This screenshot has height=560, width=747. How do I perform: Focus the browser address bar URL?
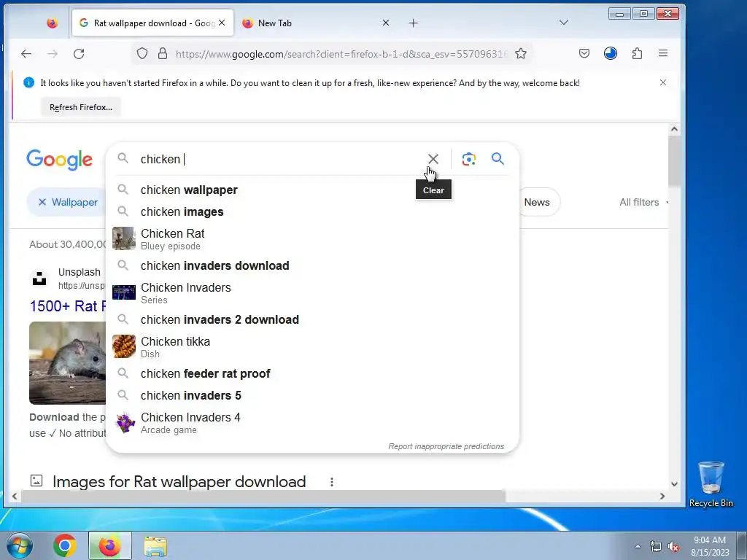[341, 54]
